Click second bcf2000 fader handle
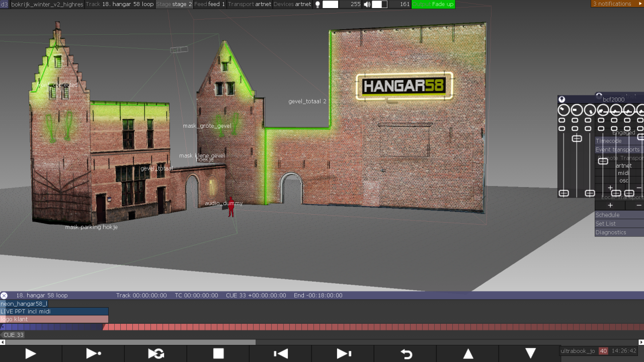This screenshot has height=362, width=644. [577, 138]
